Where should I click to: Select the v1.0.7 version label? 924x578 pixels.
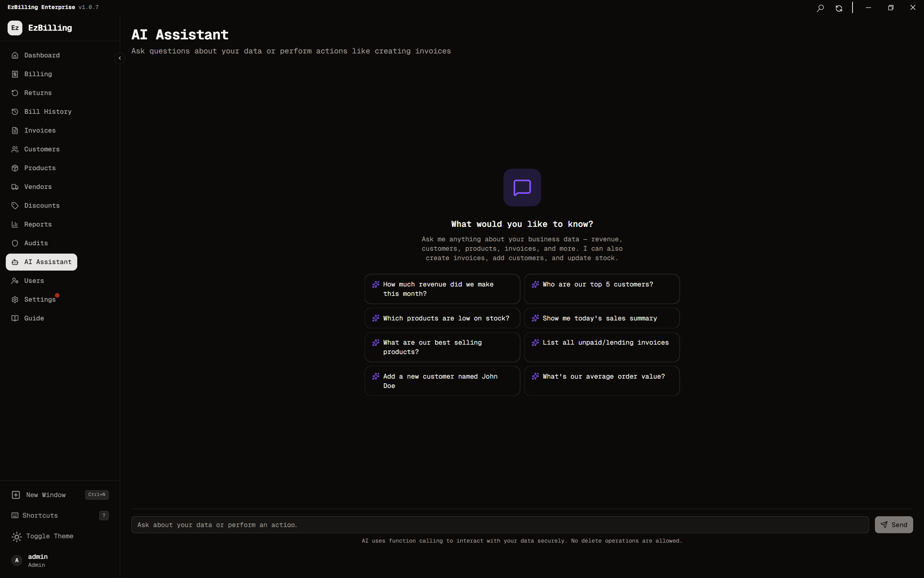point(88,7)
